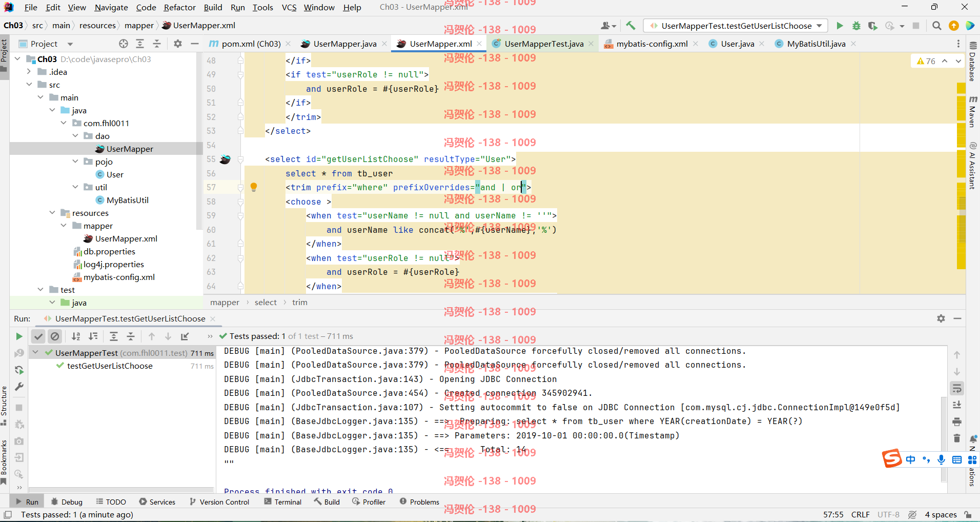Collapse the dao package
Screen dimensions: 980x522
click(75, 136)
